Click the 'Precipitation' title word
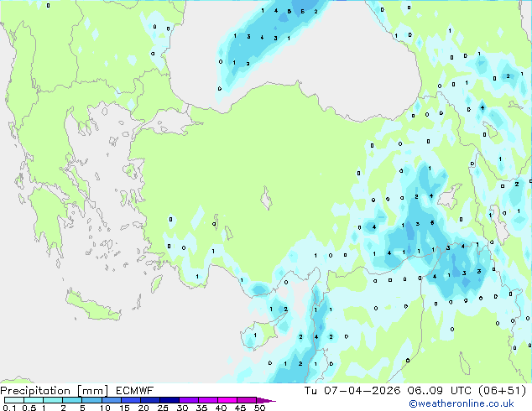Image resolution: width=532 pixels, height=411 pixels. point(35,391)
